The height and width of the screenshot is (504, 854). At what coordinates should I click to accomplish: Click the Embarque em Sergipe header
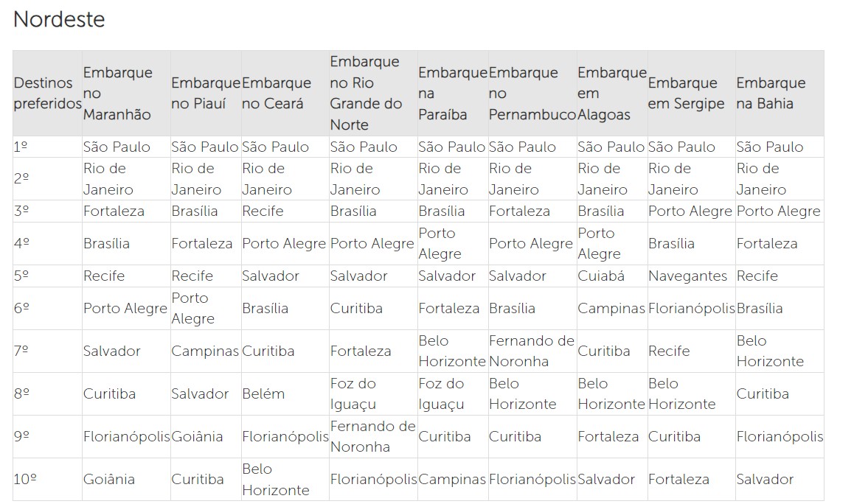692,93
